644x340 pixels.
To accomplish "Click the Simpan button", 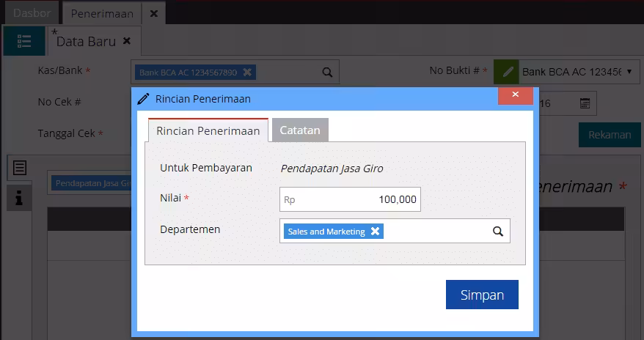I will coord(482,295).
